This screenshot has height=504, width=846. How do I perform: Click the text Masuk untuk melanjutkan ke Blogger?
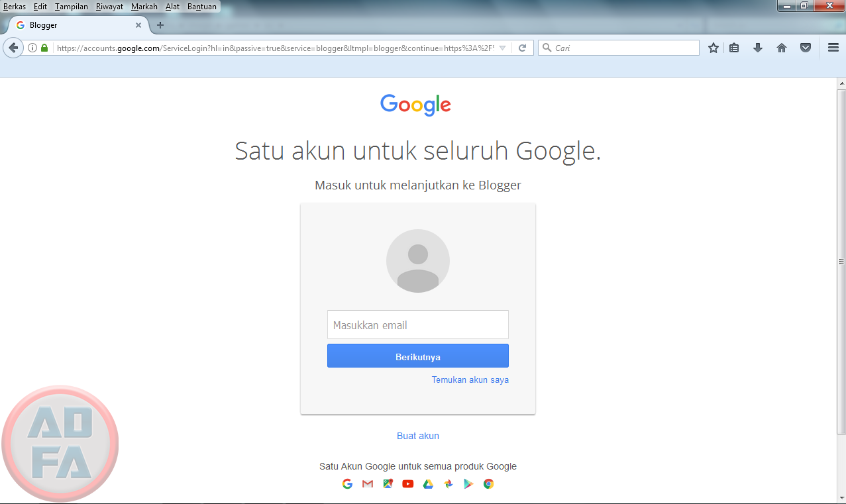(x=418, y=185)
